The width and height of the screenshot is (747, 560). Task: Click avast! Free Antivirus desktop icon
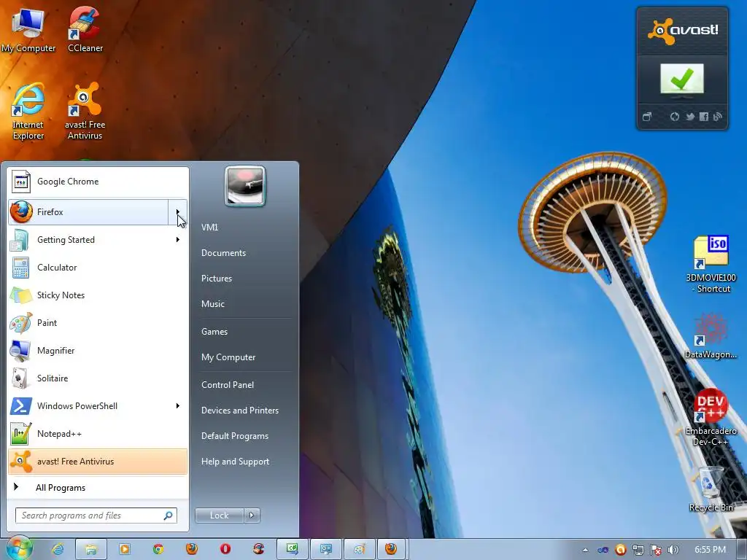[85, 112]
